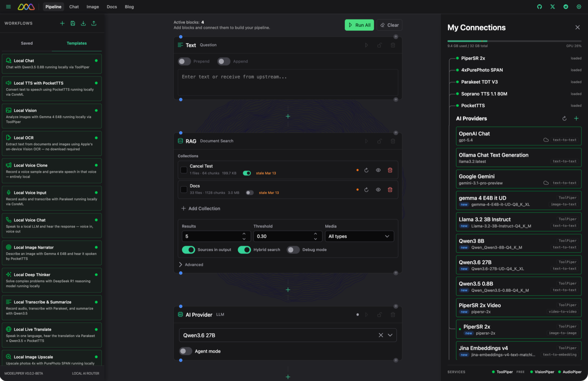Preview the Docs collection eye icon
This screenshot has width=588, height=381.
pos(378,190)
